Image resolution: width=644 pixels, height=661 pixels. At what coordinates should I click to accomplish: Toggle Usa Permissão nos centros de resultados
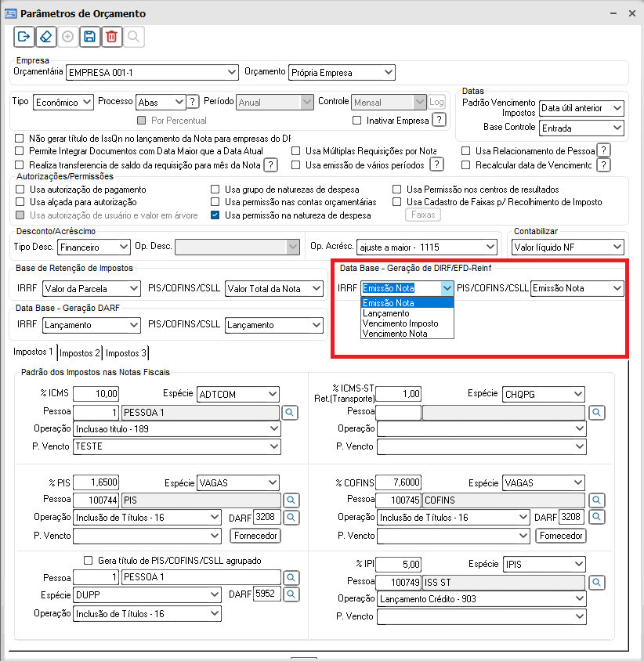pyautogui.click(x=397, y=190)
